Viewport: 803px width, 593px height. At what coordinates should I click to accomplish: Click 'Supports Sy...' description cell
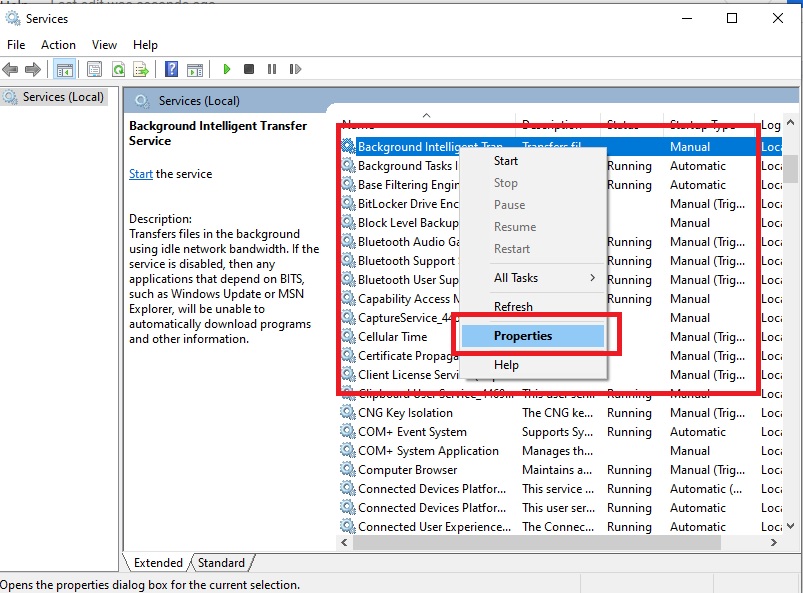coord(557,432)
